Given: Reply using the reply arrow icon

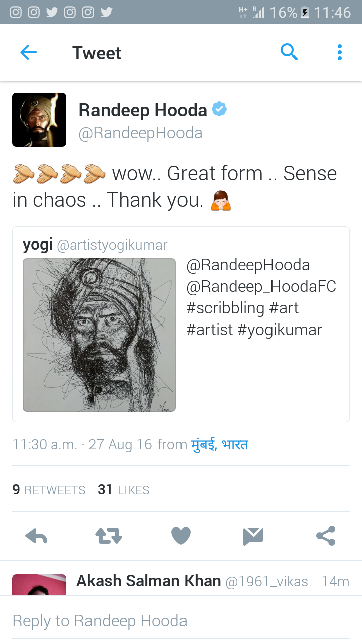Looking at the screenshot, I should tap(36, 536).
